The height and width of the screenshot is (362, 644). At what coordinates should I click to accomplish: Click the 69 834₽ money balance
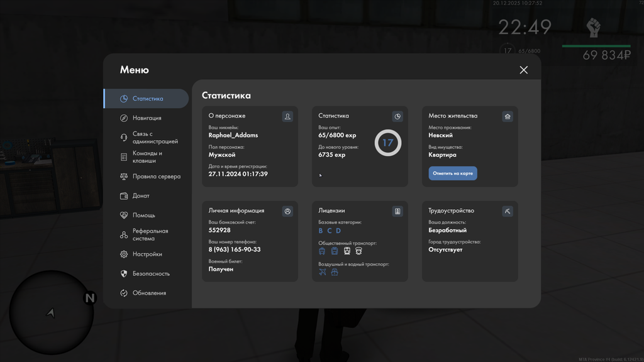pyautogui.click(x=607, y=55)
